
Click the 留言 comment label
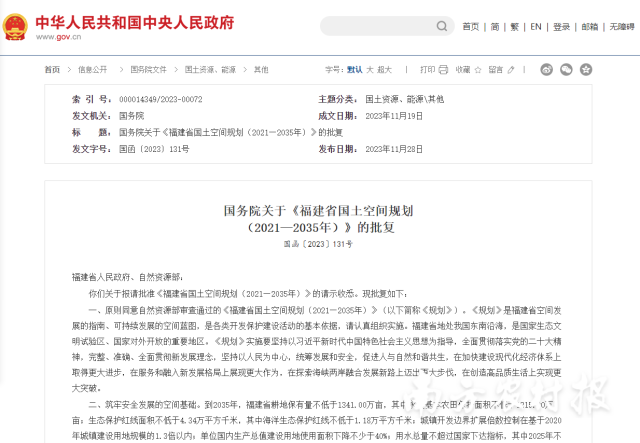(496, 70)
